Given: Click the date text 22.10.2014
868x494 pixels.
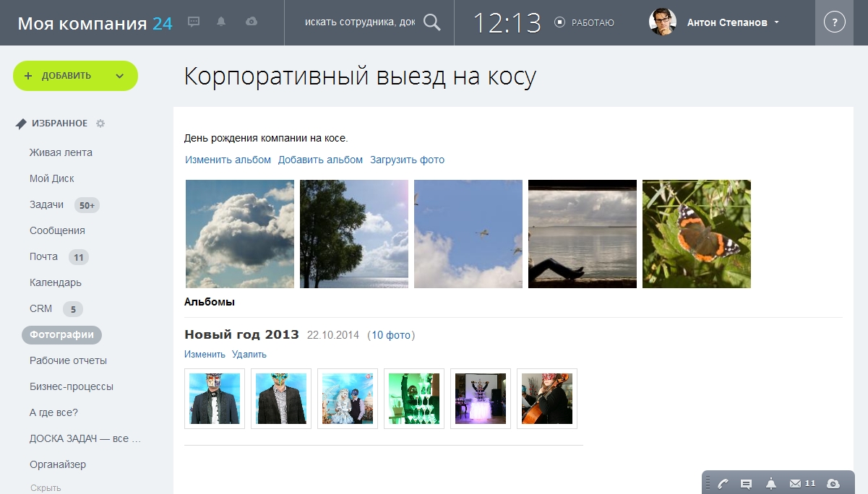Looking at the screenshot, I should 333,335.
